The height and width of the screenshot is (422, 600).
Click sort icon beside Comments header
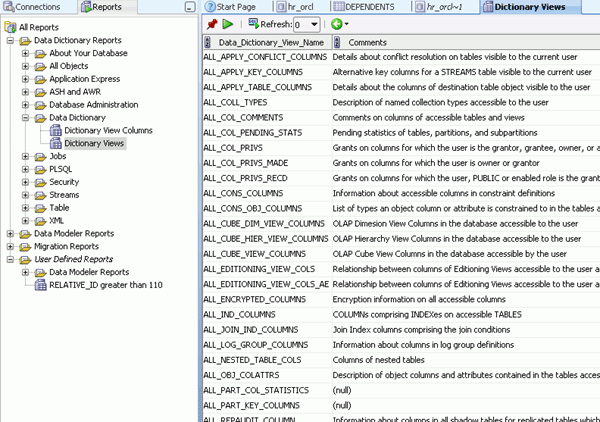click(337, 42)
